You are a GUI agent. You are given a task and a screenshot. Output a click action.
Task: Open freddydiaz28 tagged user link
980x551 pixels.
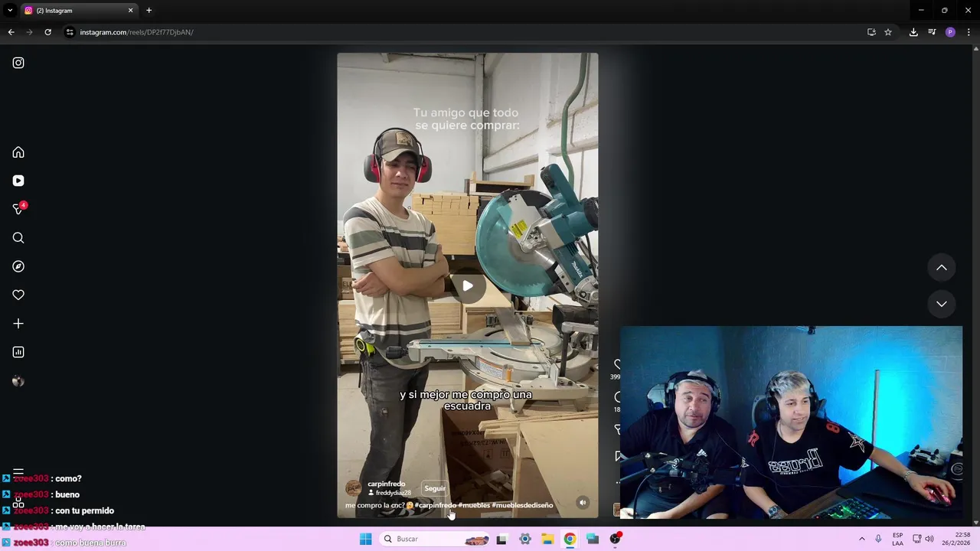pyautogui.click(x=394, y=493)
